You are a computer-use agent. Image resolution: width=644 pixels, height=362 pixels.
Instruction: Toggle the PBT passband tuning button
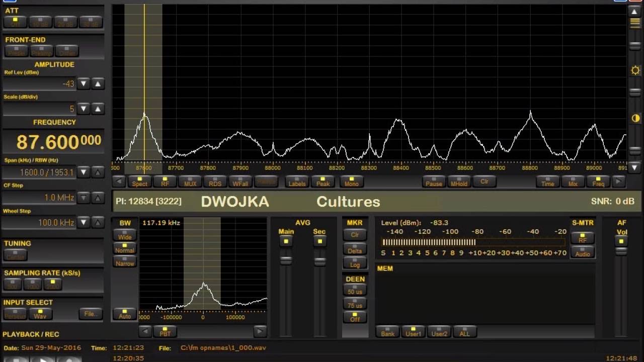(x=165, y=331)
